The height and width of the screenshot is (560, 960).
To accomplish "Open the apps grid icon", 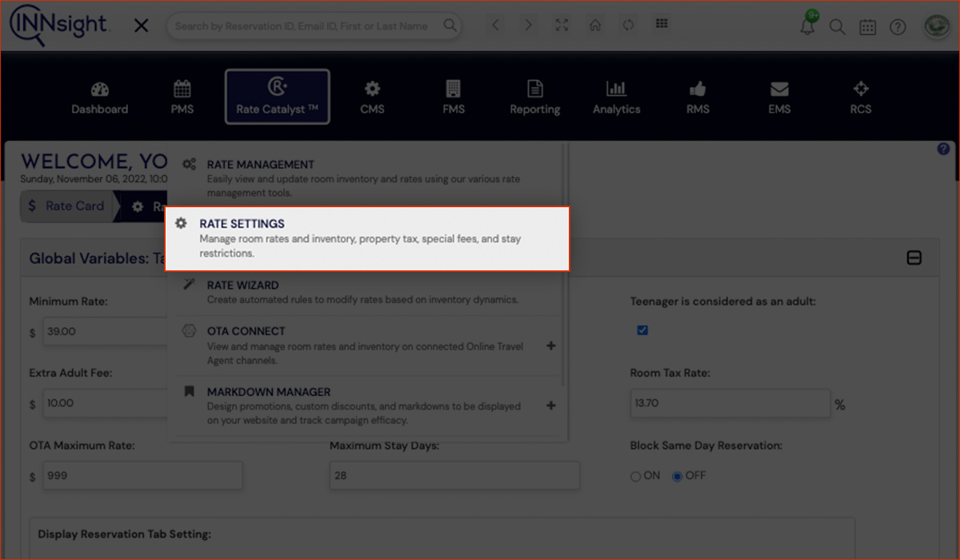I will click(662, 24).
